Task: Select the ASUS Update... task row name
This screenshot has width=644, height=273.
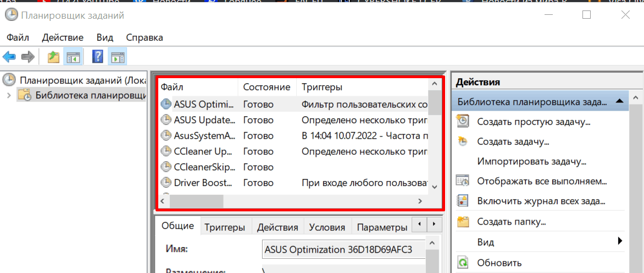Action: (x=204, y=120)
